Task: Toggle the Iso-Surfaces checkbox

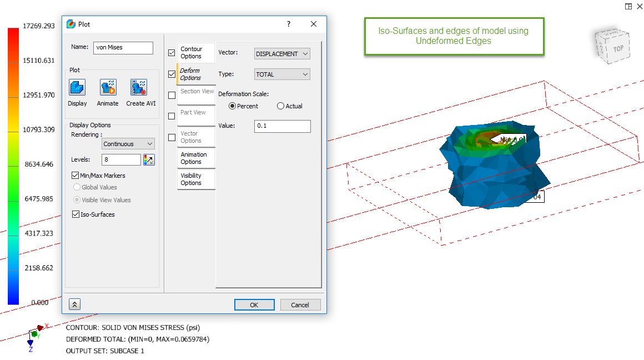Action: point(75,214)
